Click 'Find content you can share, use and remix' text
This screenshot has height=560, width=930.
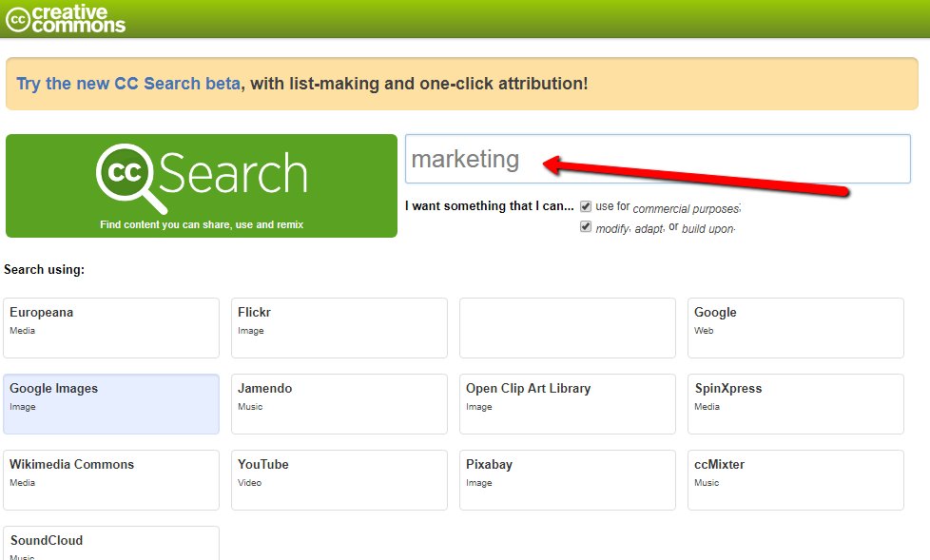point(202,224)
